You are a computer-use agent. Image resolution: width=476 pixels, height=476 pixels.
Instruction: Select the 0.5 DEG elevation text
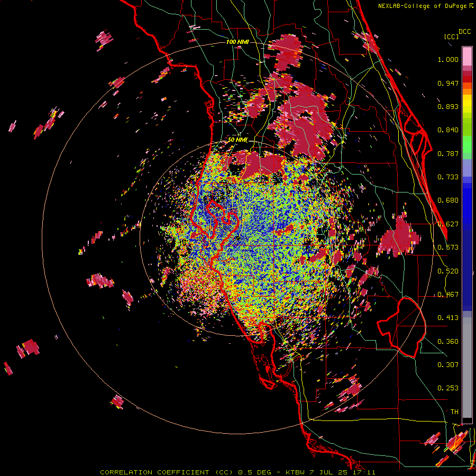256,472
